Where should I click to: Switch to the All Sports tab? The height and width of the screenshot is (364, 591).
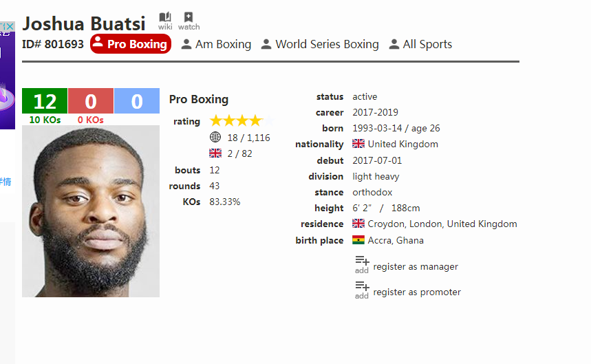click(x=420, y=44)
